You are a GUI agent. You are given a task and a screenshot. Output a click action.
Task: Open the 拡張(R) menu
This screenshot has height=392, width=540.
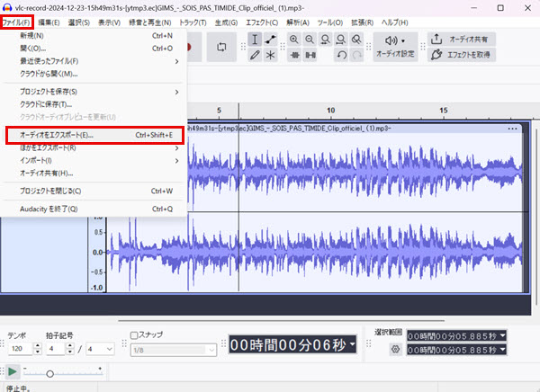point(362,22)
